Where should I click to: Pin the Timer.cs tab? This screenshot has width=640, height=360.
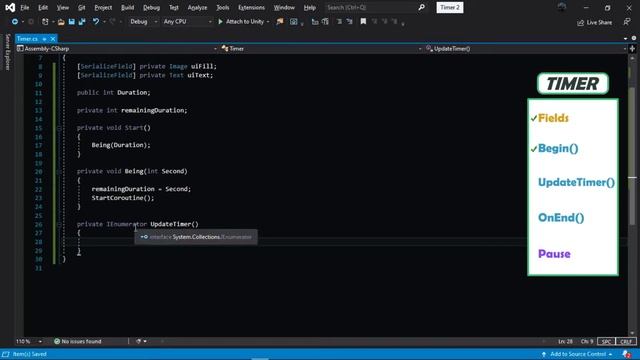tap(44, 39)
